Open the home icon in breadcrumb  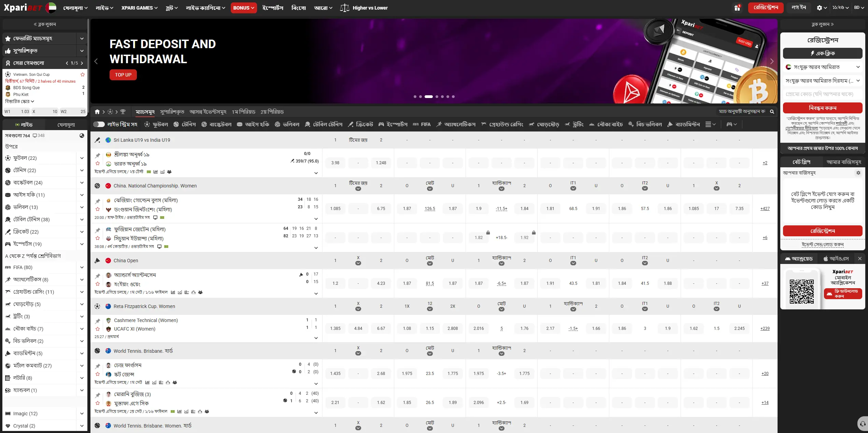click(97, 112)
